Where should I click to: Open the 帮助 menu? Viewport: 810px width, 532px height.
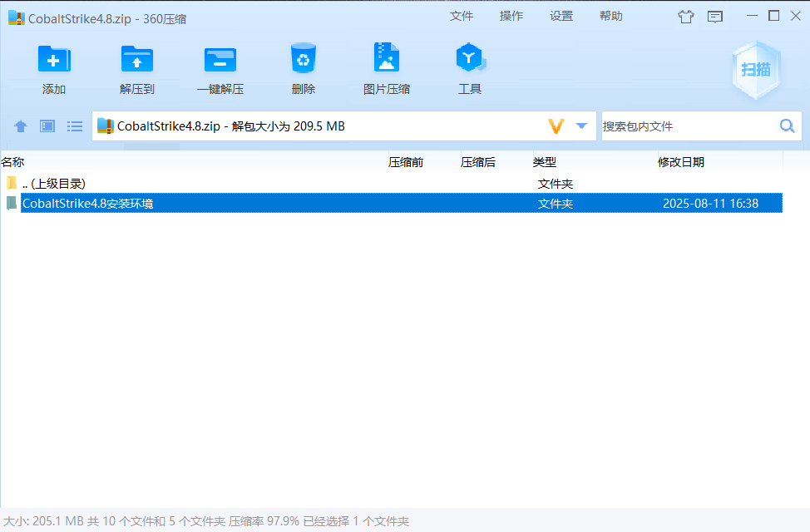[x=611, y=16]
